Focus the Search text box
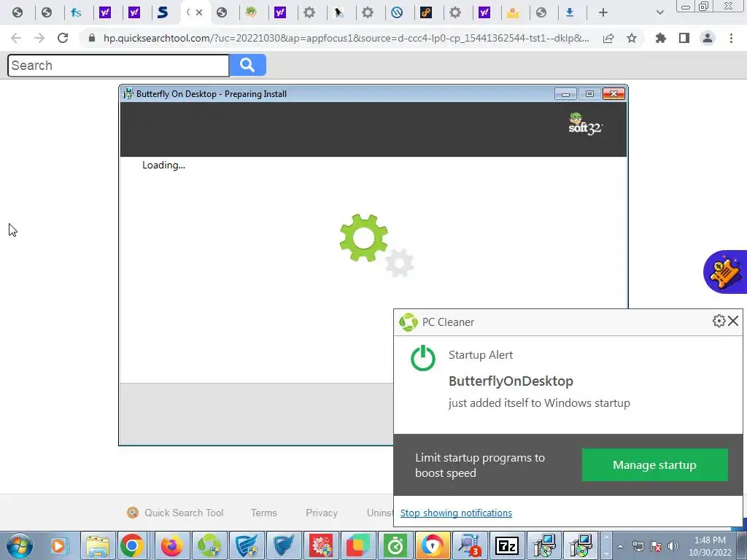The height and width of the screenshot is (560, 747). click(118, 65)
